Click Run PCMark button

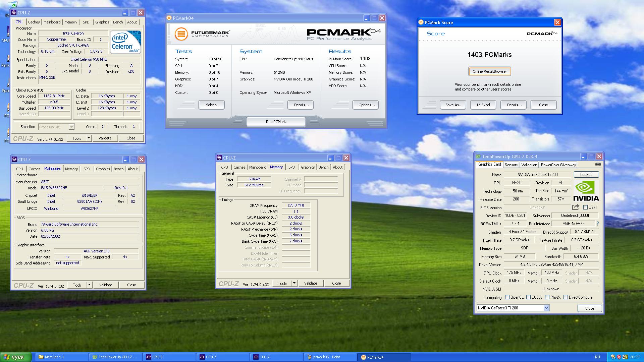pos(276,122)
